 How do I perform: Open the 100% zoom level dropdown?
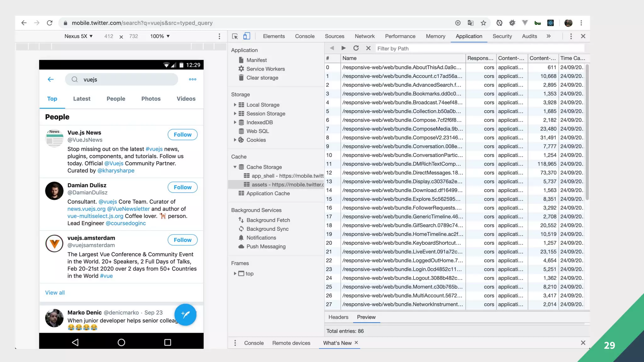click(x=160, y=36)
